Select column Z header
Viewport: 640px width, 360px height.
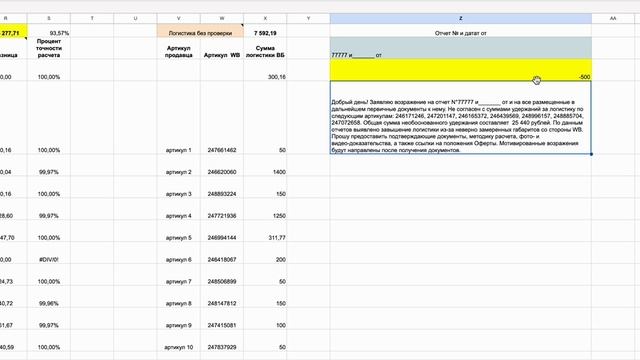click(x=460, y=18)
